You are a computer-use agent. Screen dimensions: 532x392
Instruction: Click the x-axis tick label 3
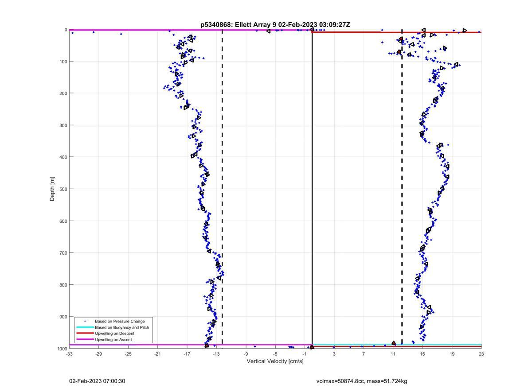[334, 354]
